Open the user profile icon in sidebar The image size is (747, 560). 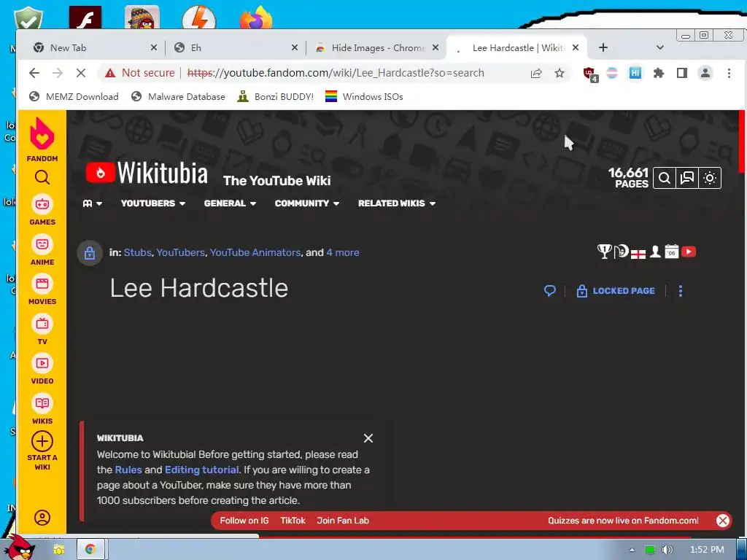coord(42,518)
